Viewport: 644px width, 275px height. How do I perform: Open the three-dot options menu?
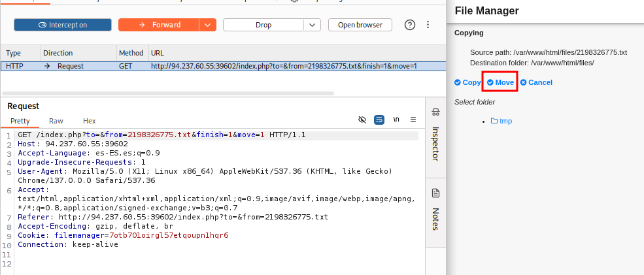click(x=428, y=25)
